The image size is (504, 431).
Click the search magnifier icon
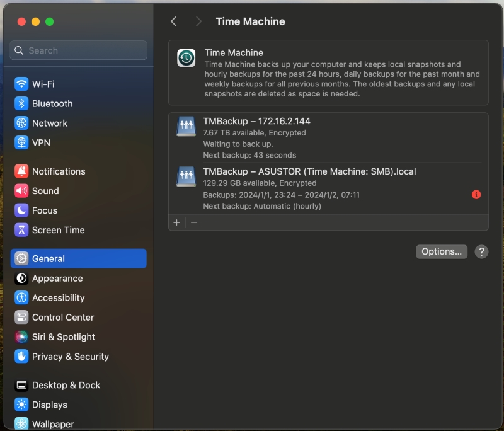(x=19, y=50)
